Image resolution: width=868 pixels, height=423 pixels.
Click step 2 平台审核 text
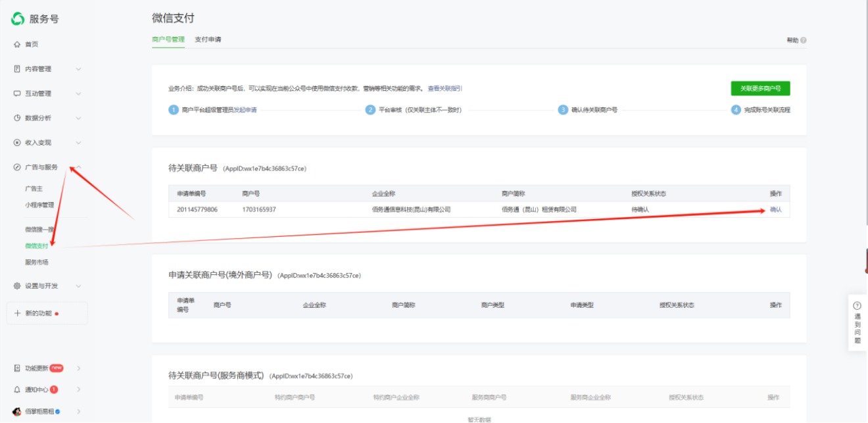(420, 110)
